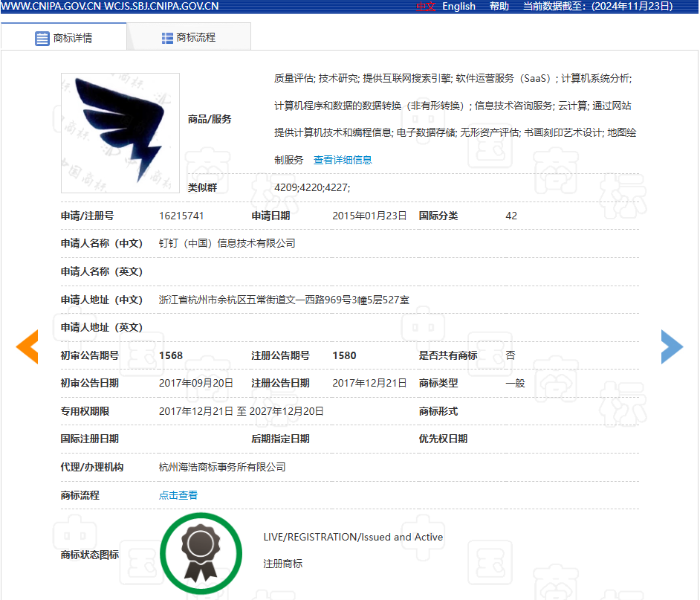The width and height of the screenshot is (700, 600).
Task: Select the 专用权期限 field label
Action: coord(85,411)
